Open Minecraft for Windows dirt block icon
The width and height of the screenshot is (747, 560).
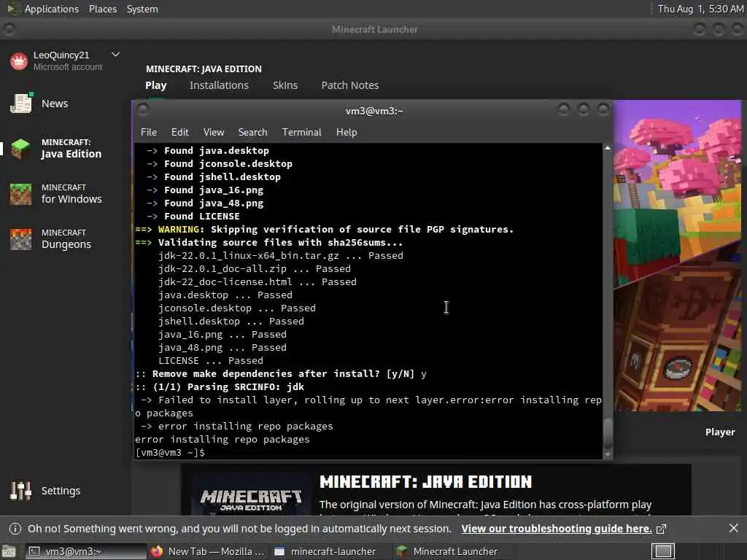[x=21, y=194]
